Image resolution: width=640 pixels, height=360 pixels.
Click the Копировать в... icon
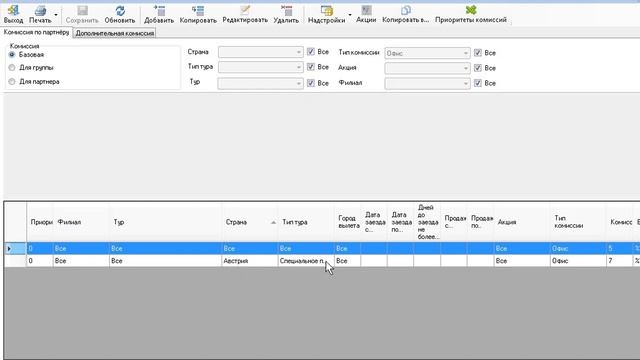(x=405, y=10)
